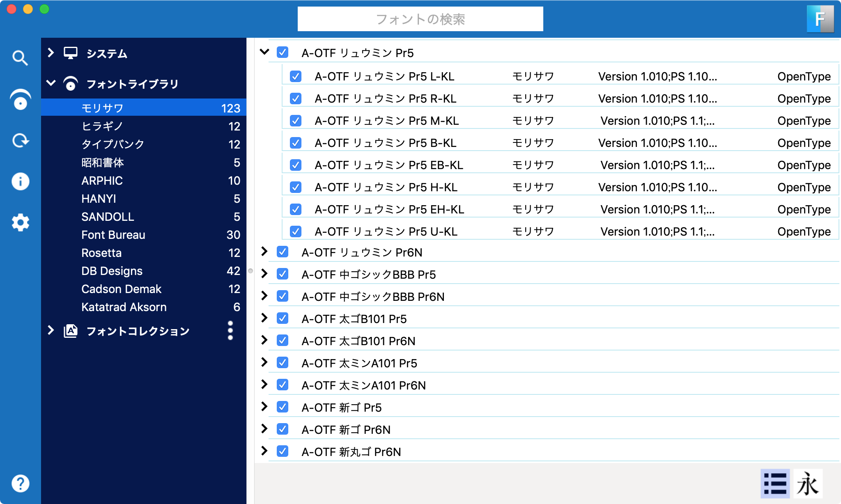
Task: Toggle checkbox for A-OTF リュウミン Pr5 H-KL
Action: pos(296,187)
